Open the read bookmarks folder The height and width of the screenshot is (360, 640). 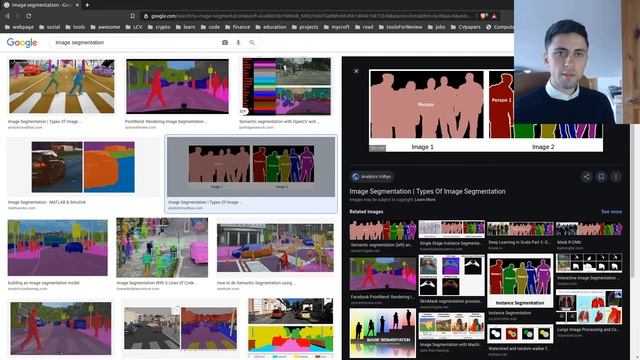point(364,27)
